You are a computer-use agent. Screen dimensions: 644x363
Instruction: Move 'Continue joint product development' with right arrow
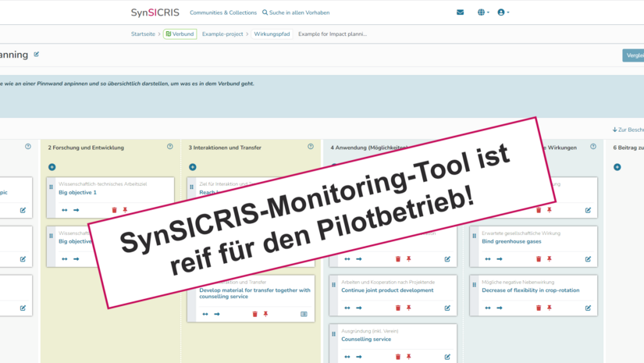pos(359,308)
